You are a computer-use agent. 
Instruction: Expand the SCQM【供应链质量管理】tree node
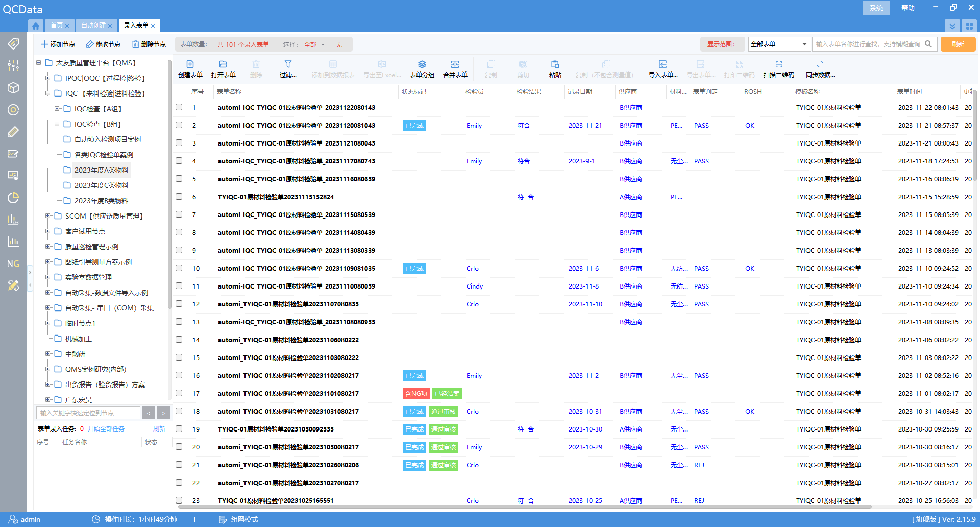pos(48,216)
